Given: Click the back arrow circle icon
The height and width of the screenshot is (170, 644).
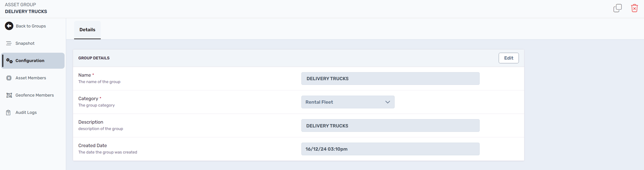Looking at the screenshot, I should tap(9, 26).
